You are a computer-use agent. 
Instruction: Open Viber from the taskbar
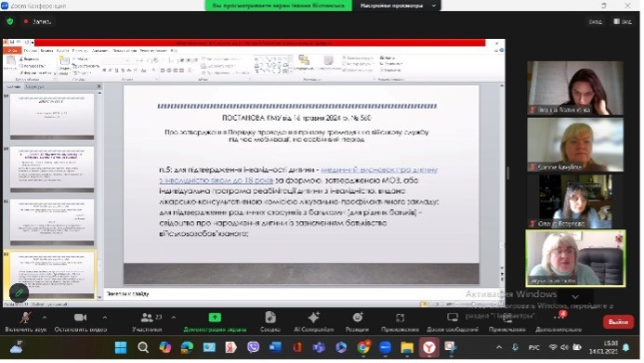click(253, 347)
